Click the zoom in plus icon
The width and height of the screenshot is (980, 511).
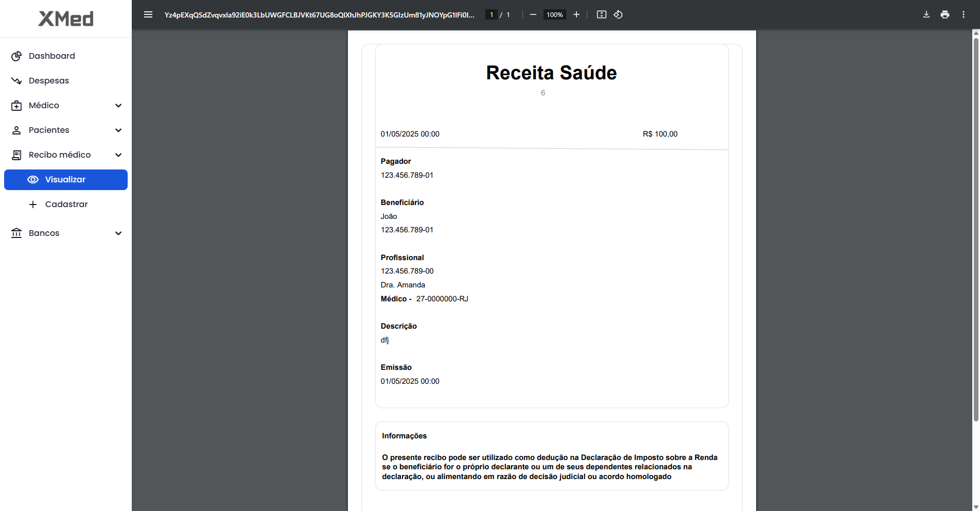(576, 14)
